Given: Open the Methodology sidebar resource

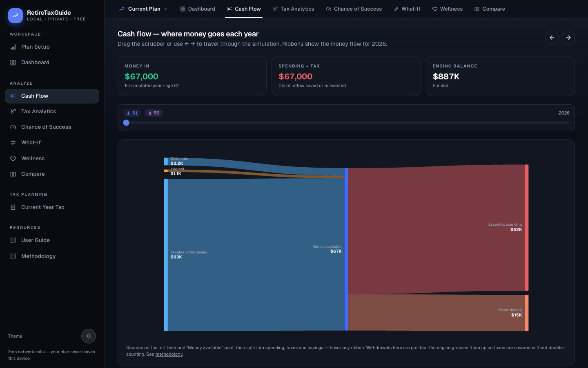Looking at the screenshot, I should pos(52,256).
